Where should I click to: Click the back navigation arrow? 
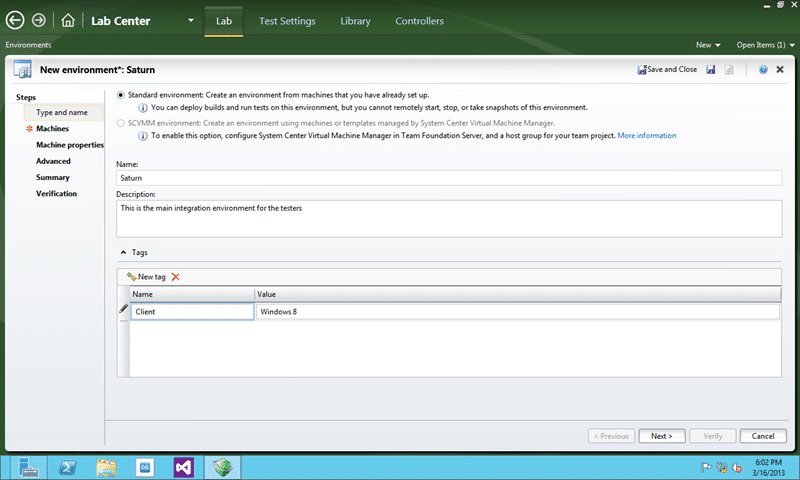tap(15, 20)
